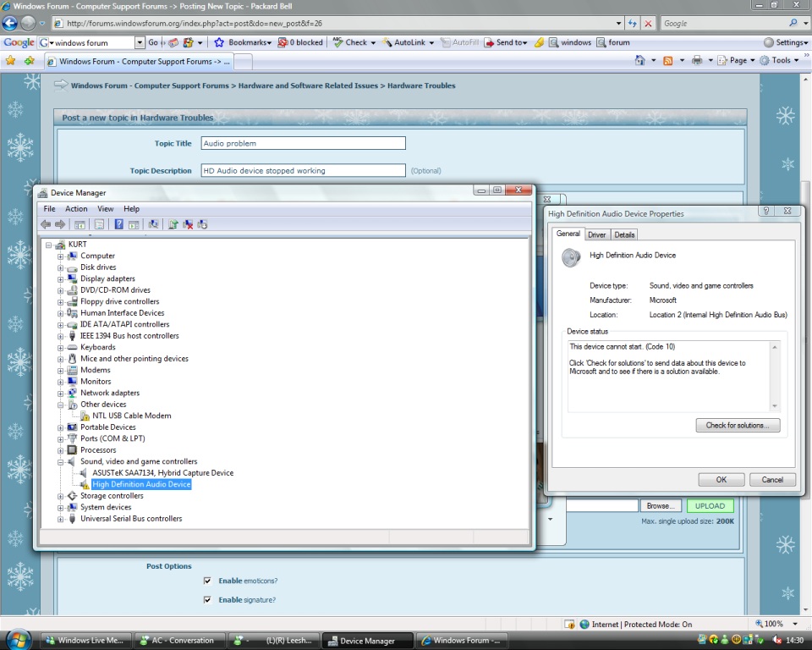Open the address bar dropdown arrow
The width and height of the screenshot is (812, 650).
click(x=619, y=24)
